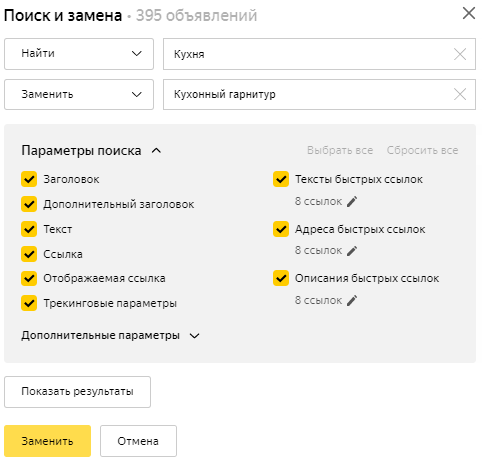Open the Найти dropdown
This screenshot has height=464, width=482.
79,54
